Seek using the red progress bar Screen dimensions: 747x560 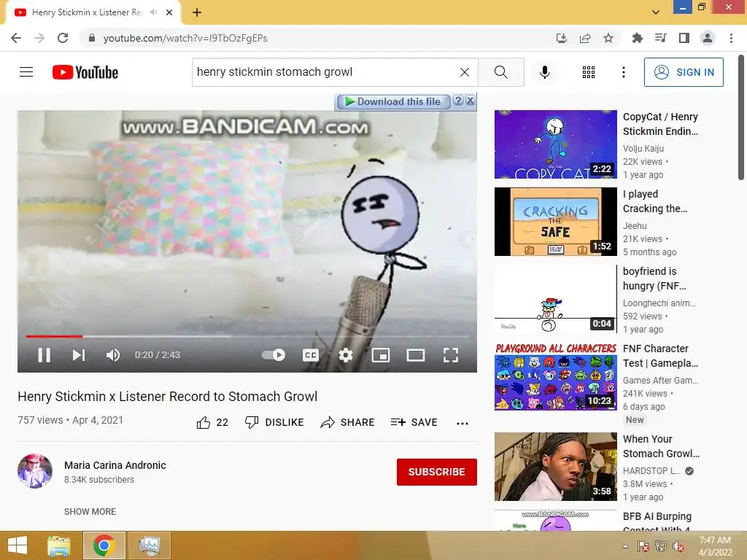tap(247, 336)
